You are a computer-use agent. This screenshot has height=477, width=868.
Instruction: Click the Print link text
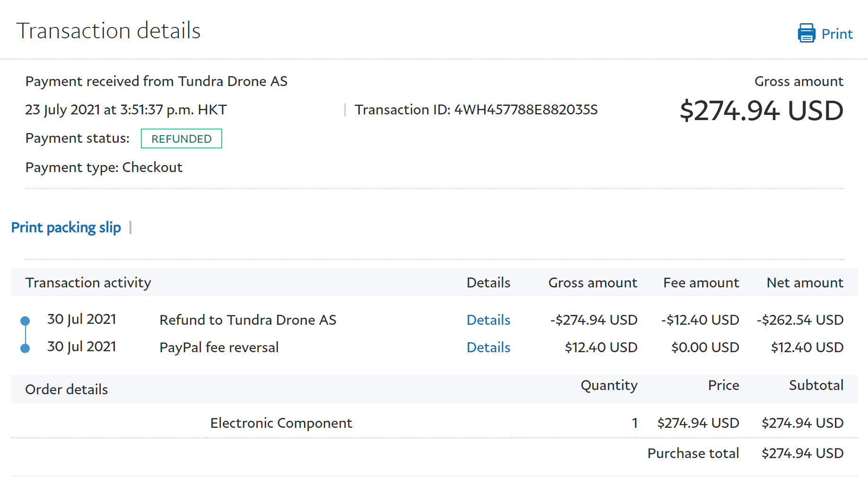[x=837, y=34]
